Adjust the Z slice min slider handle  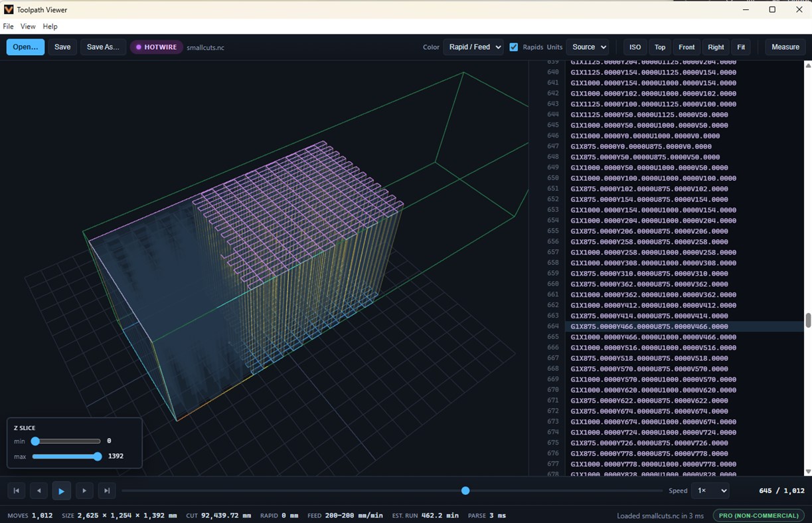35,441
